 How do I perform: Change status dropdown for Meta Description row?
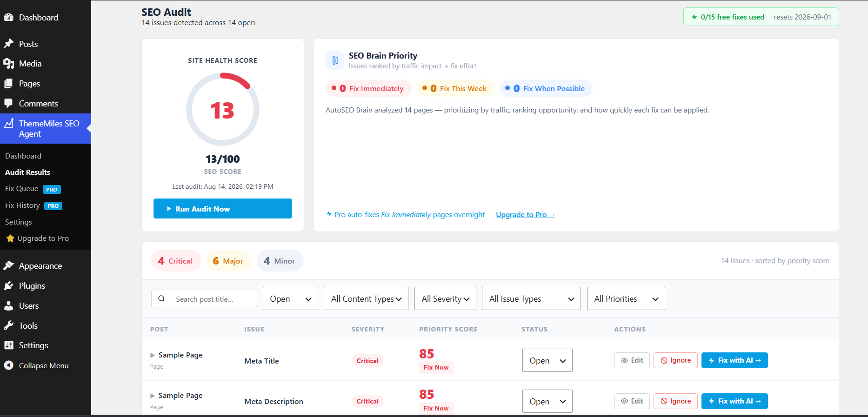click(x=547, y=401)
